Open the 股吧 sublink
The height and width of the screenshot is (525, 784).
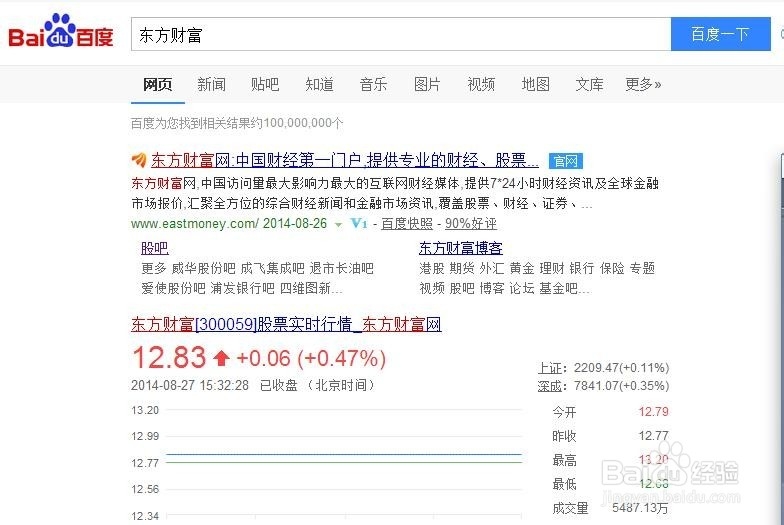click(x=155, y=248)
